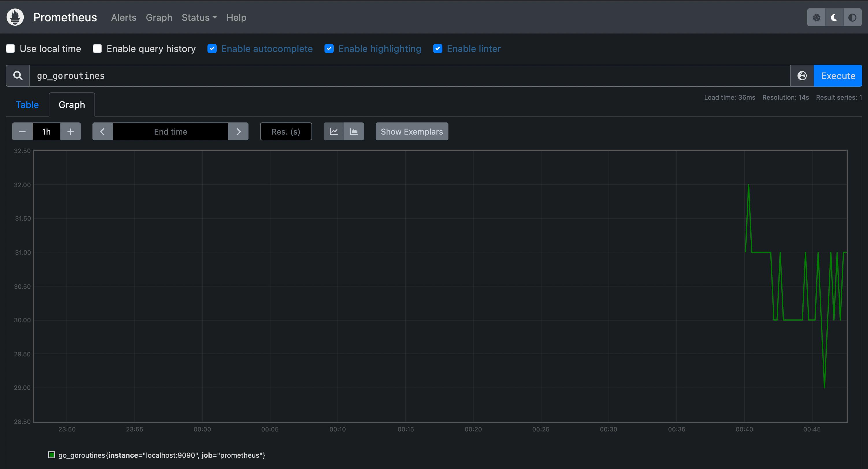Screen dimensions: 868x469
Task: Disable linter checkbox
Action: pyautogui.click(x=437, y=49)
